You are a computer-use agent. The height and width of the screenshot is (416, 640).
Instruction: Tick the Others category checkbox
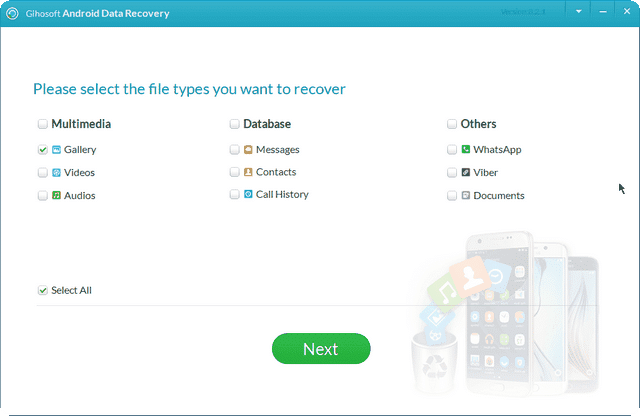(x=451, y=124)
